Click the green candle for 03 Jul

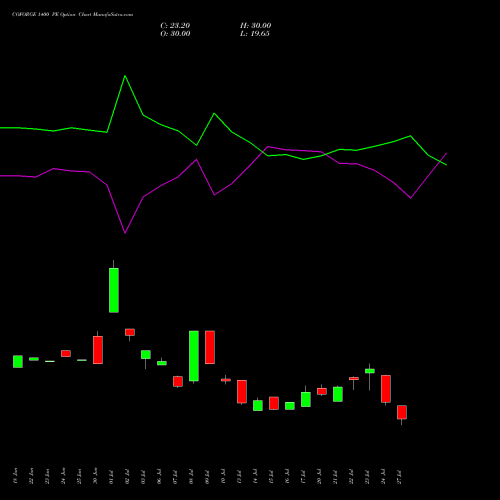tap(146, 354)
